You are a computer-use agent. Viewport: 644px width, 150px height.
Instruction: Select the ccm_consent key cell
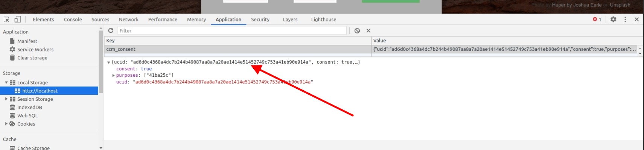point(238,49)
